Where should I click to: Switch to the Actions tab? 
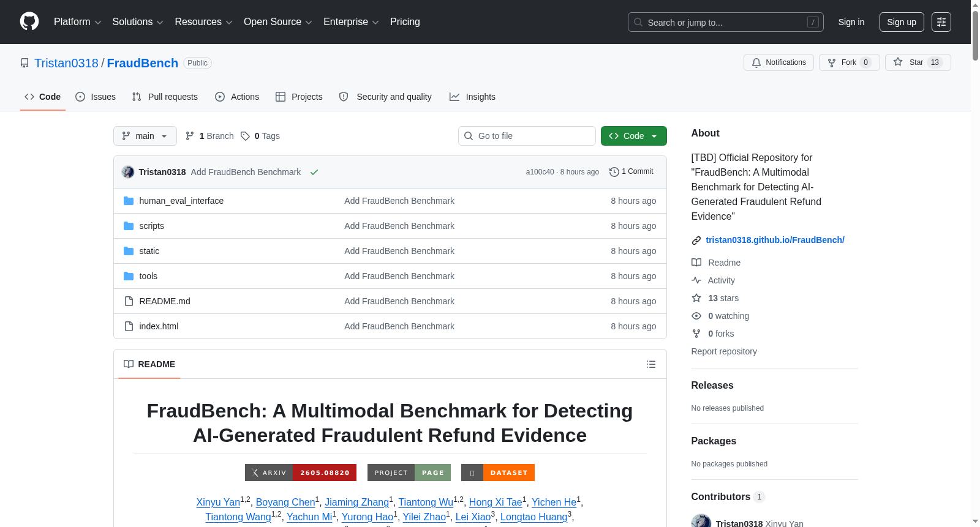[x=237, y=97]
